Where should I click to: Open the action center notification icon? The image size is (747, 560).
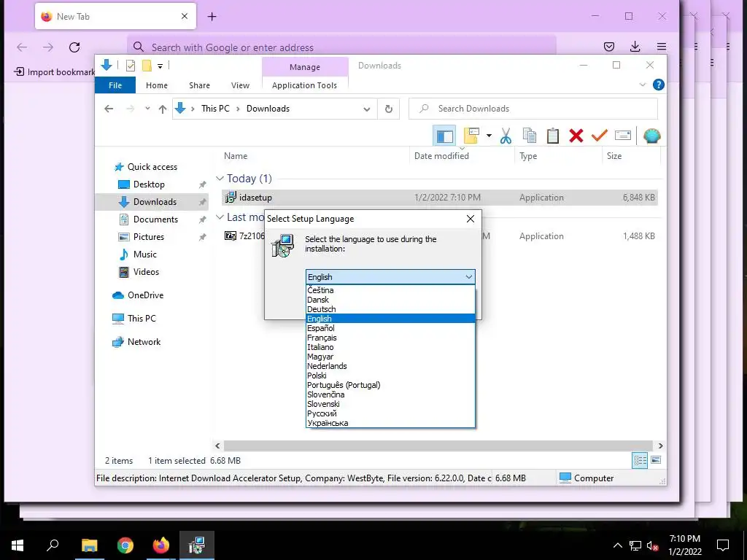pyautogui.click(x=723, y=545)
